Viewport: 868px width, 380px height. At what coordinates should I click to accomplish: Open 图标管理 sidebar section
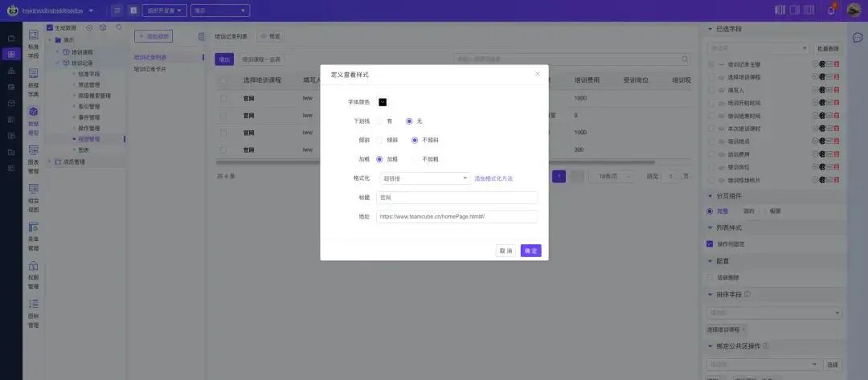click(33, 313)
